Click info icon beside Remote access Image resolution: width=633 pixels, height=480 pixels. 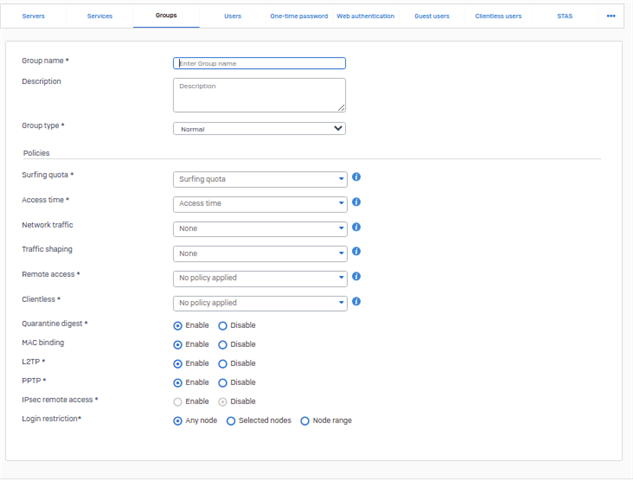coord(356,276)
